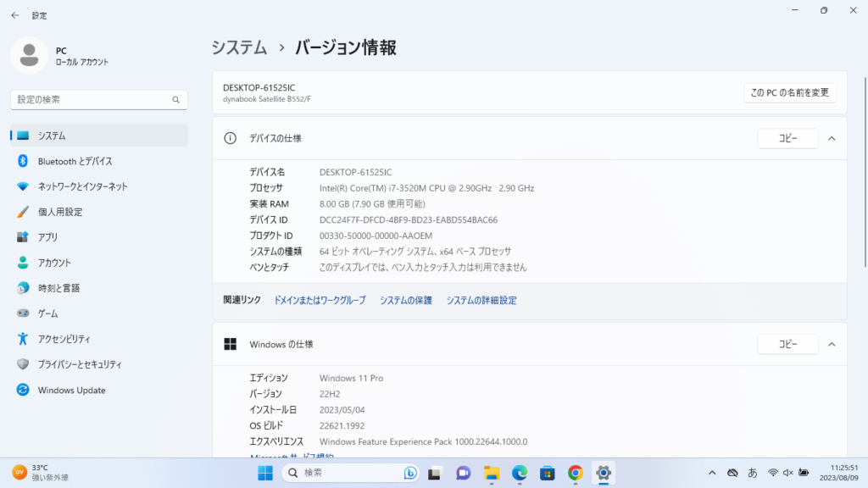Launch Google Chrome from taskbar
Viewport: 868px width, 488px height.
[576, 473]
